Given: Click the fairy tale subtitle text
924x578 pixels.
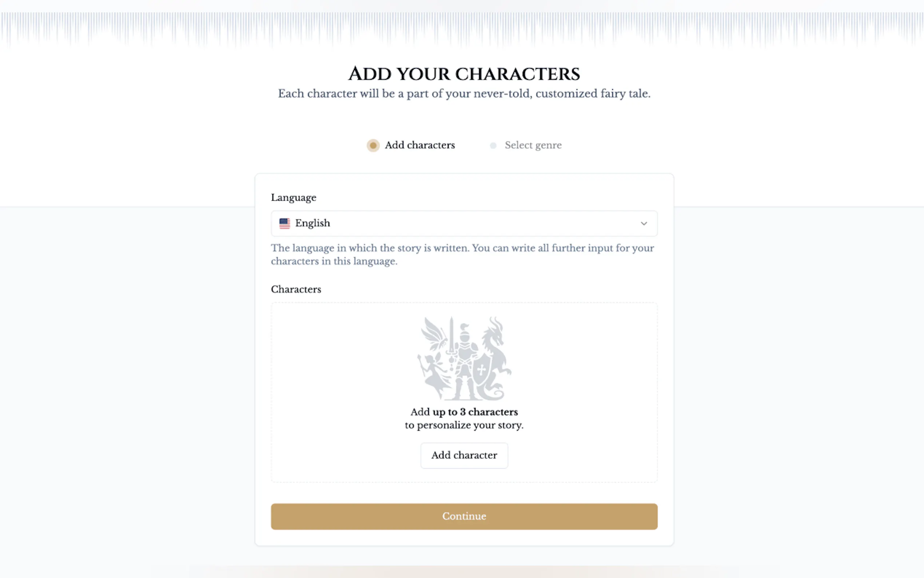Looking at the screenshot, I should 464,94.
